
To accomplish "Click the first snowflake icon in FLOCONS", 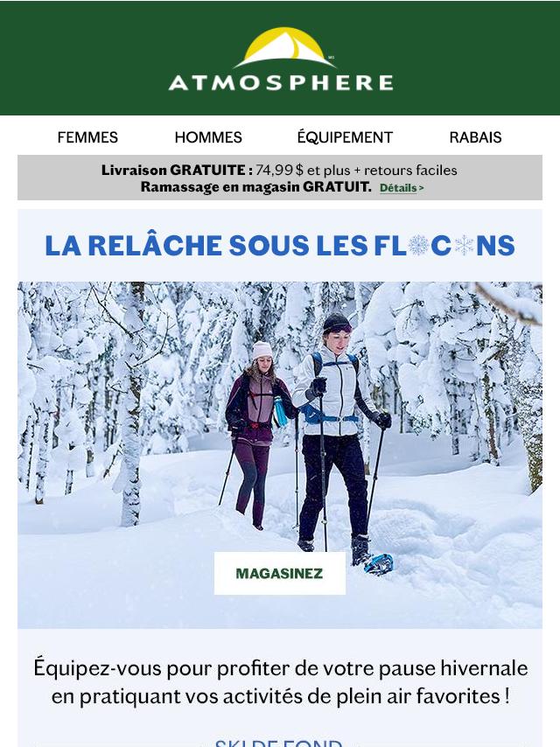I will click(418, 245).
